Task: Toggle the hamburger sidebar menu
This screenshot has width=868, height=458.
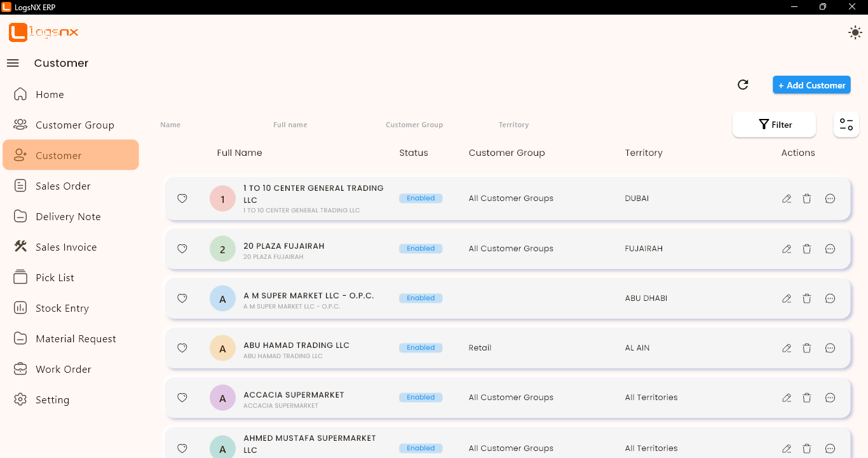Action: [x=13, y=63]
